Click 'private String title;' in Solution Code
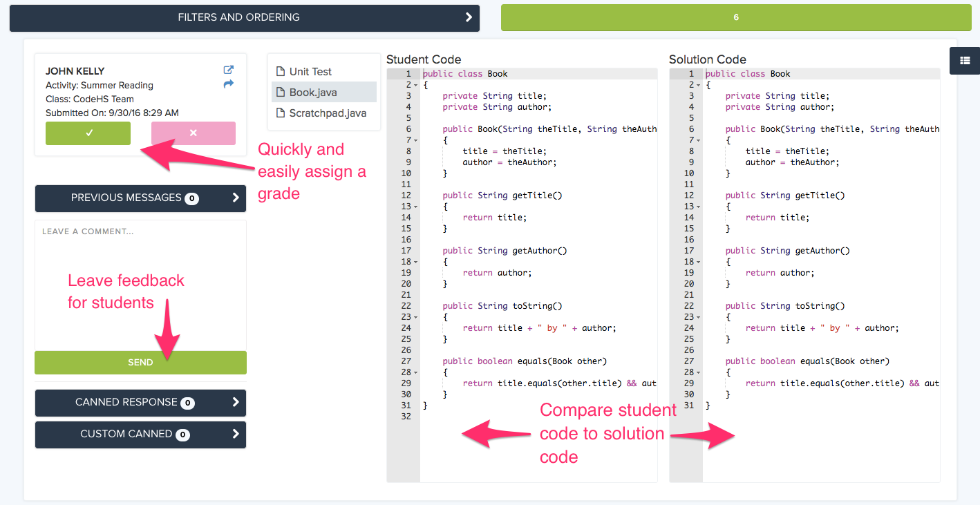Image resolution: width=980 pixels, height=505 pixels. click(778, 96)
